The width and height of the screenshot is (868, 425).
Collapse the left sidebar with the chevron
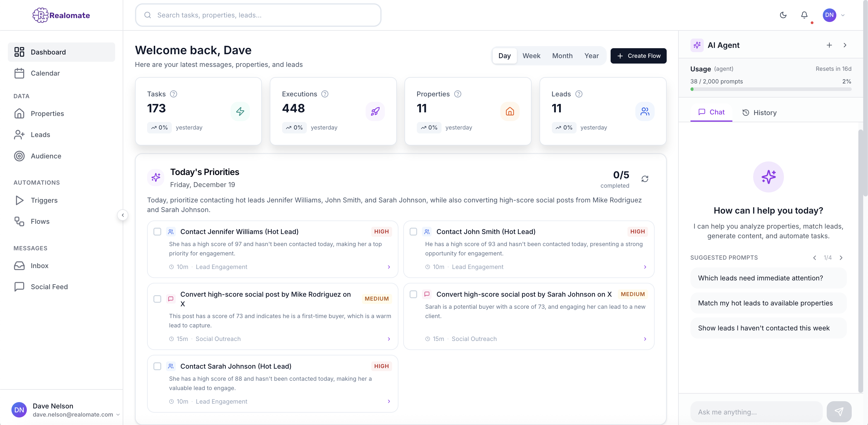tap(123, 215)
